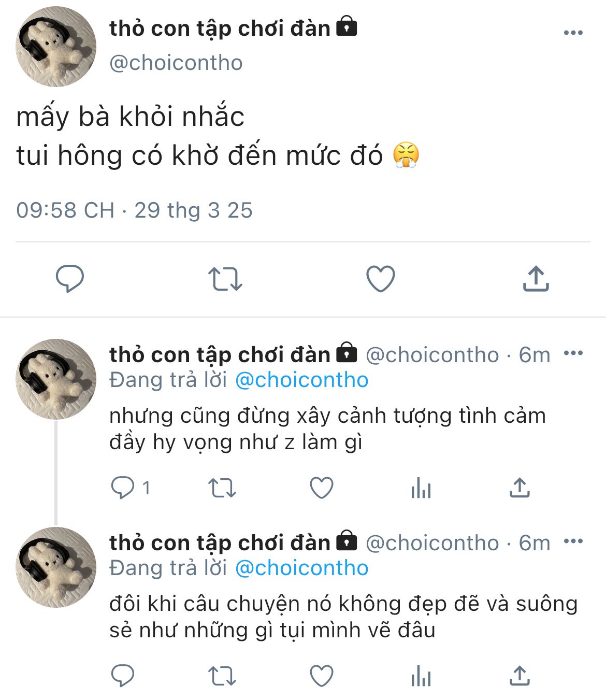Share the first reply tweet
The width and height of the screenshot is (606, 700).
coord(520,488)
